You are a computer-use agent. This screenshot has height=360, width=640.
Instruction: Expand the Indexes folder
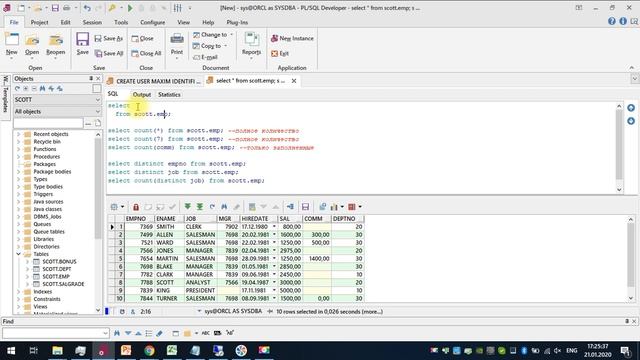(18, 291)
